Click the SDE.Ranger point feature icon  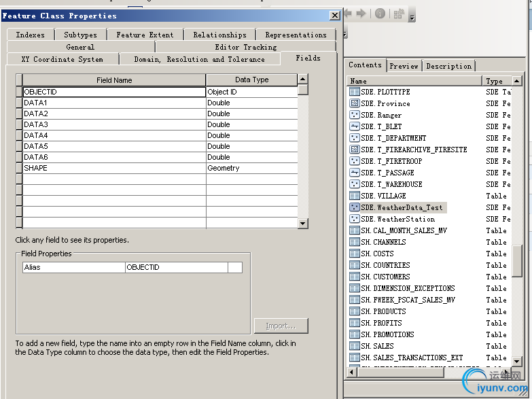point(355,115)
